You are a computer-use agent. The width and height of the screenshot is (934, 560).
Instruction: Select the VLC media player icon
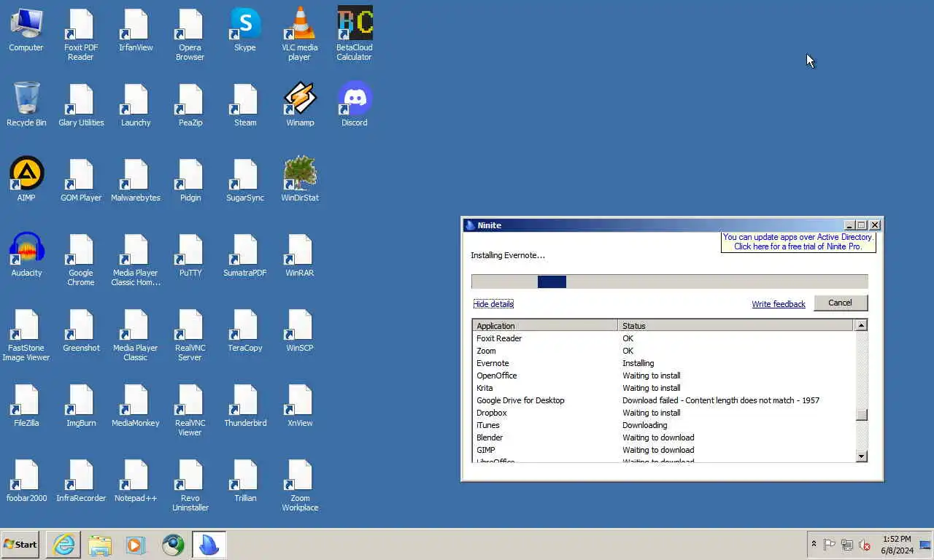click(300, 35)
